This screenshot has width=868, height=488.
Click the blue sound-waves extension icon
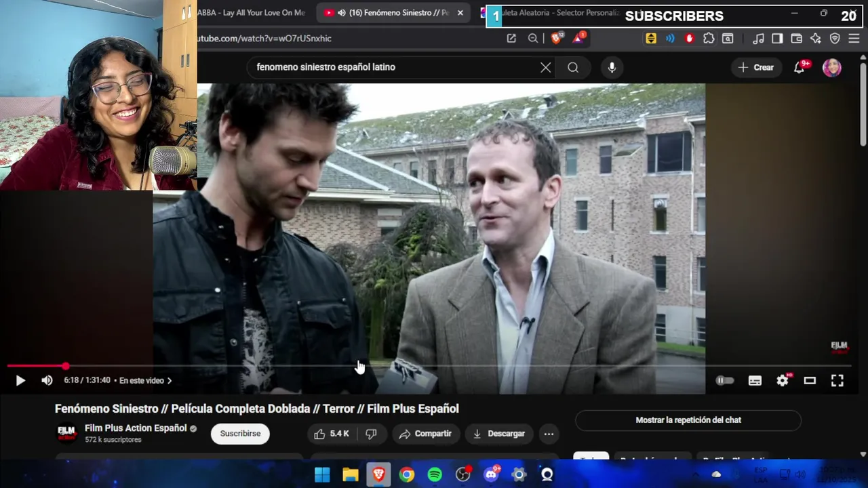pos(670,39)
